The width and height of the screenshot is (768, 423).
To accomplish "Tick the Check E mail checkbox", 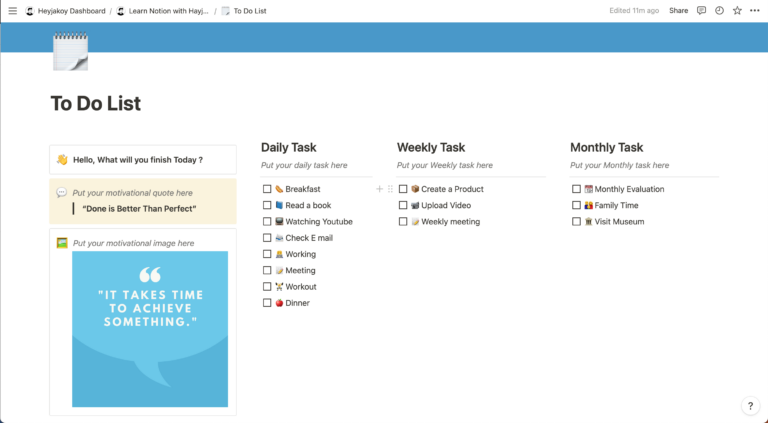I will click(267, 237).
